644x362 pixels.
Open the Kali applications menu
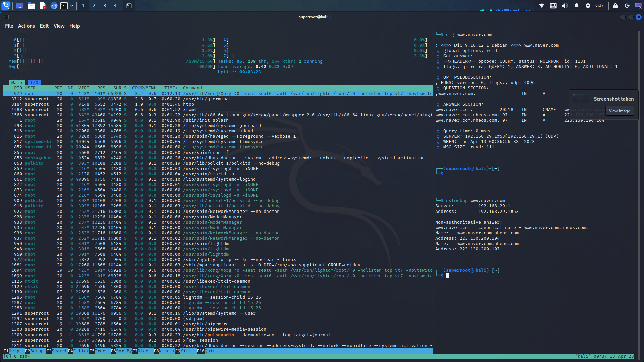pyautogui.click(x=6, y=6)
